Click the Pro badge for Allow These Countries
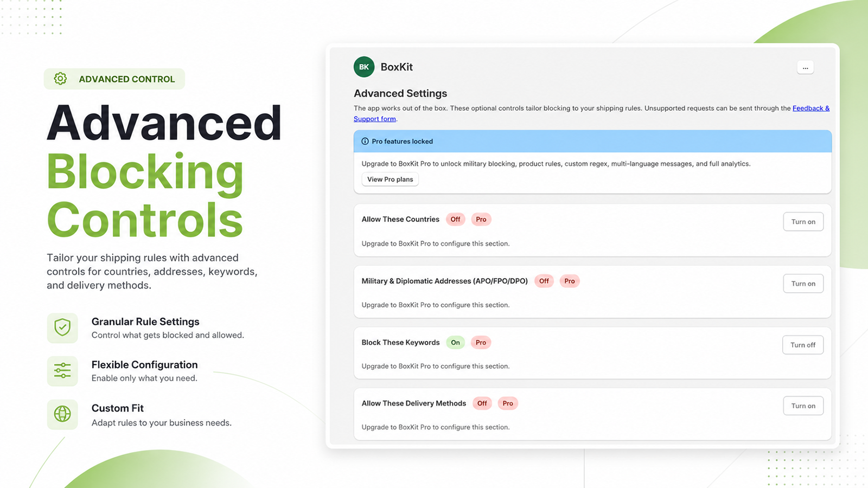Viewport: 868px width, 488px height. (481, 220)
